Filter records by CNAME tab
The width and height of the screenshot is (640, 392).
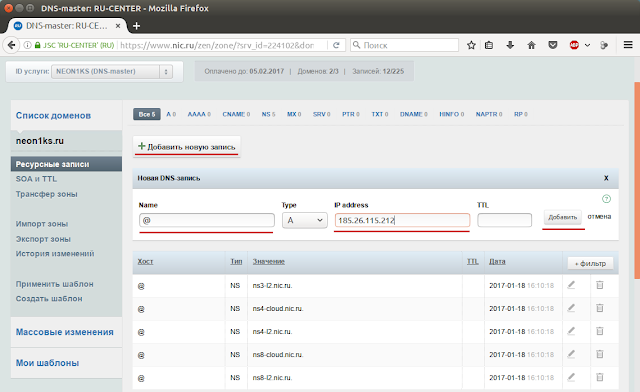click(x=236, y=114)
